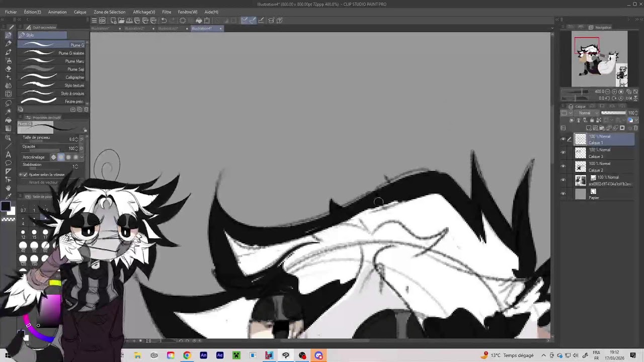Adjust the Stabilisation value stepper
This screenshot has height=362, width=644.
click(76, 166)
